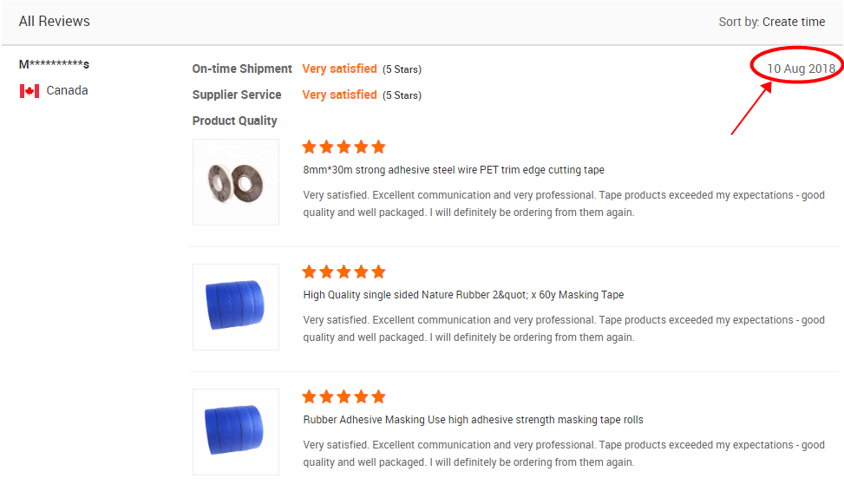Open the steel wire tape product thumbnail

(x=236, y=182)
